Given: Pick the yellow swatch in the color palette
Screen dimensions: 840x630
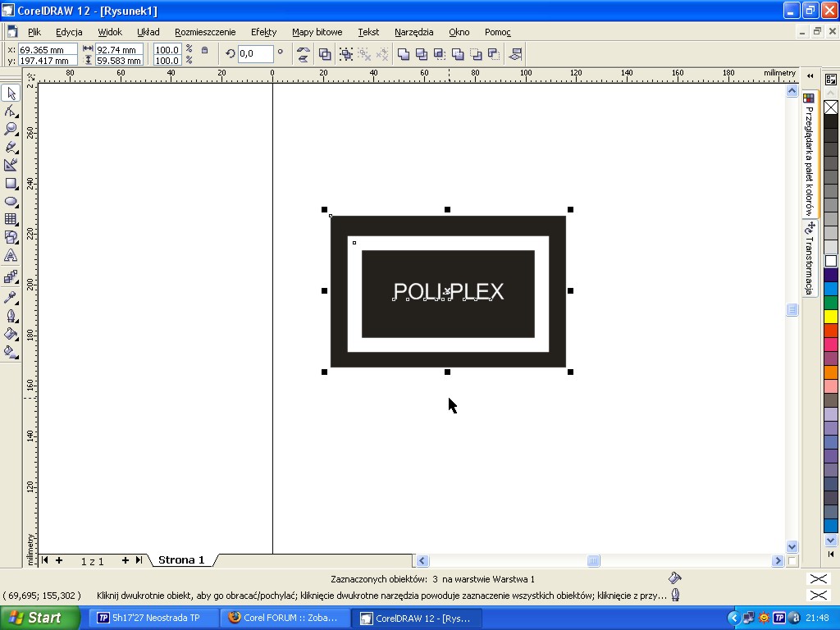Looking at the screenshot, I should 831,317.
